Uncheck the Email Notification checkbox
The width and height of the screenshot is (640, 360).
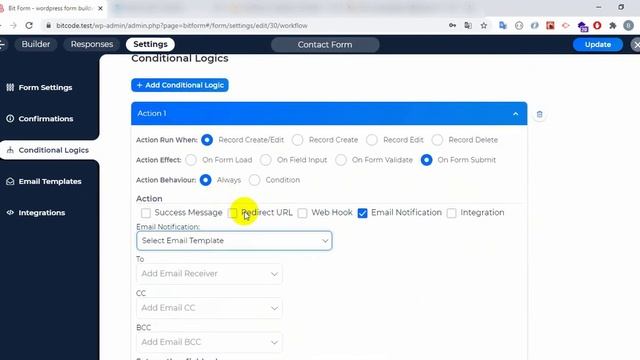point(362,213)
